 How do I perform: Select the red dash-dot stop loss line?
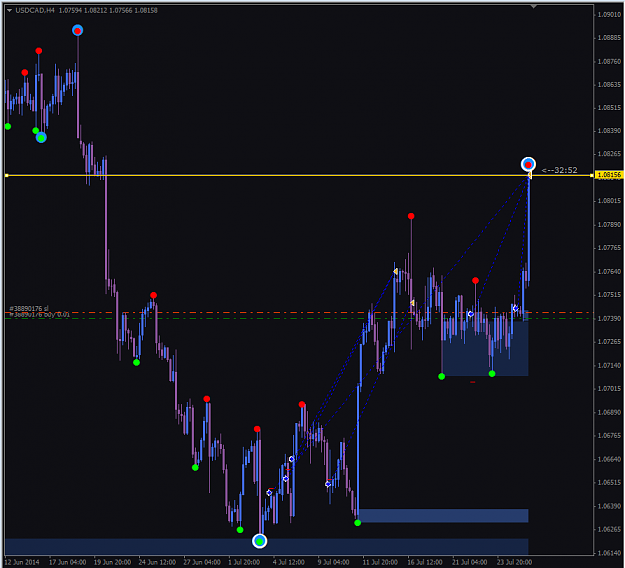[299, 312]
